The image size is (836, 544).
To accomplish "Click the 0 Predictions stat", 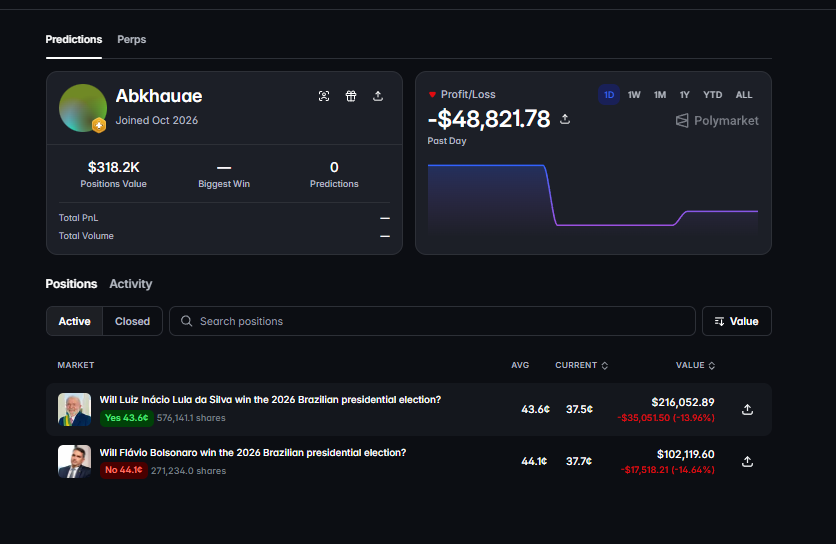I will click(x=334, y=174).
